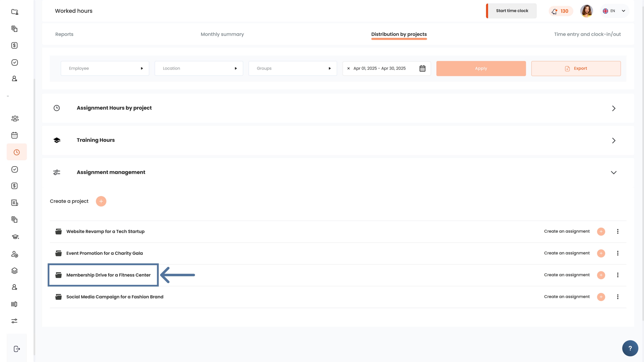644x362 pixels.
Task: Click the plus button to create a project
Action: point(101,201)
